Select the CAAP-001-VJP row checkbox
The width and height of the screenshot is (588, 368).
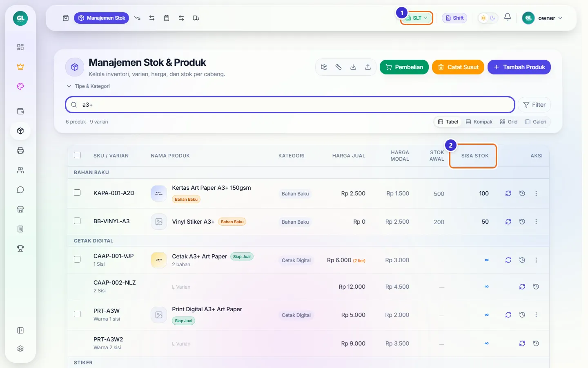click(x=77, y=259)
